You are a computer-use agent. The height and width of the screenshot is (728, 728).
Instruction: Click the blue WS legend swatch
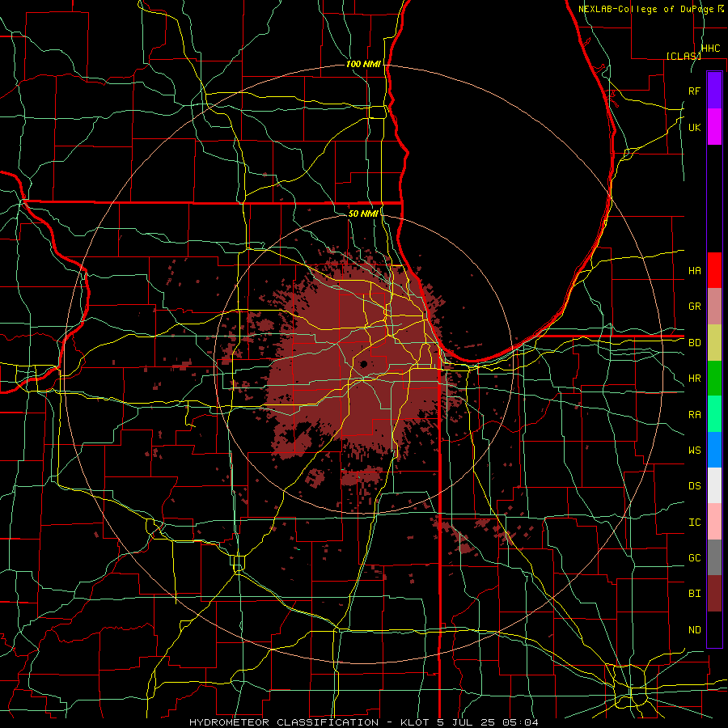[714, 450]
